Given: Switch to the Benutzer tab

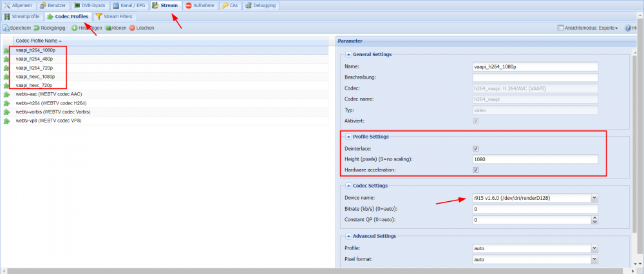Looking at the screenshot, I should click(x=53, y=5).
